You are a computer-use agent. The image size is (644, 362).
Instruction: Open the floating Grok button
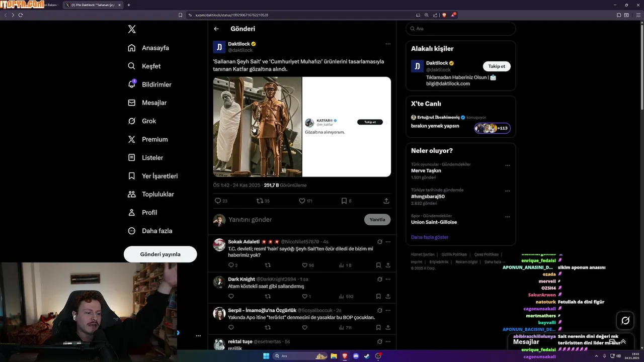pos(625,320)
